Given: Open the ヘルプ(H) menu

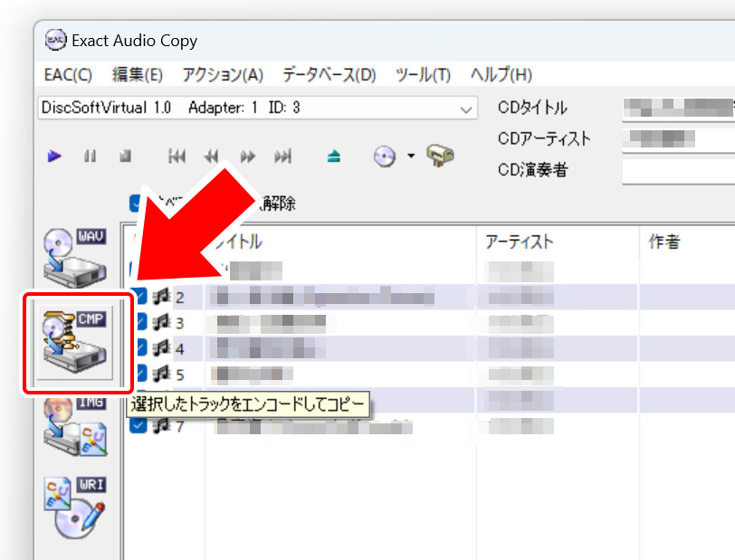Looking at the screenshot, I should [501, 75].
